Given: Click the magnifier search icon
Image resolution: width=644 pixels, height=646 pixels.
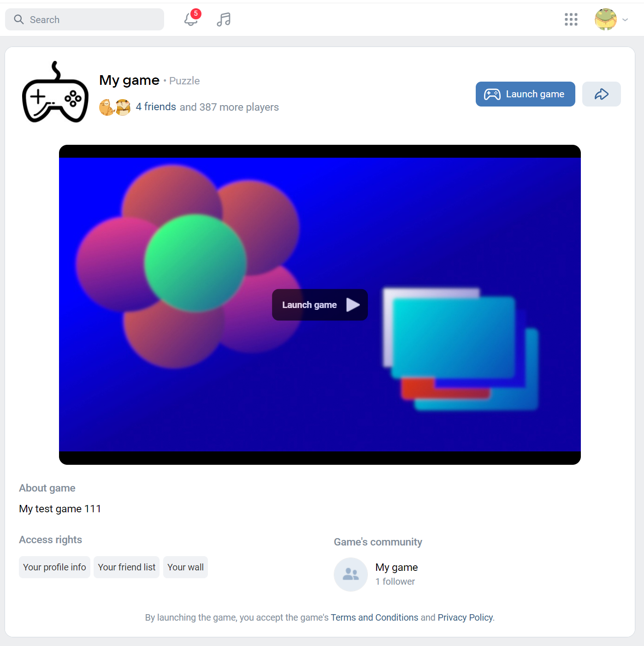Looking at the screenshot, I should click(x=19, y=19).
